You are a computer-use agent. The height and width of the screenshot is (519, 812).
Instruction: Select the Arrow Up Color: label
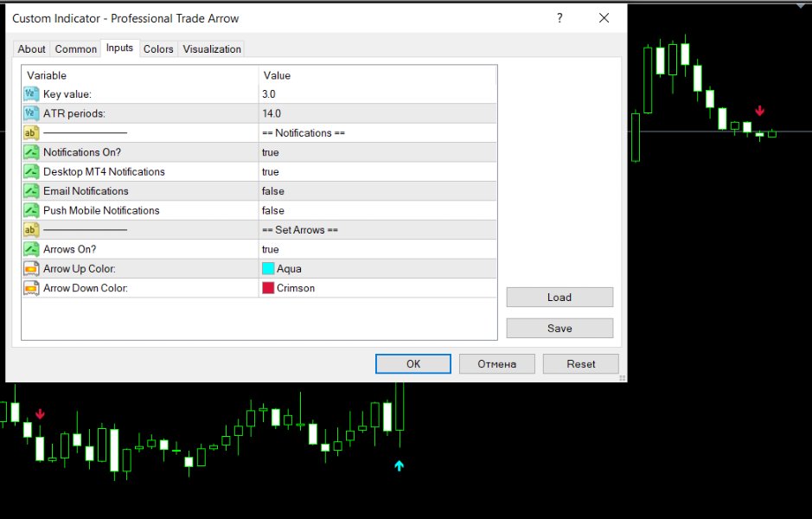[x=80, y=268]
